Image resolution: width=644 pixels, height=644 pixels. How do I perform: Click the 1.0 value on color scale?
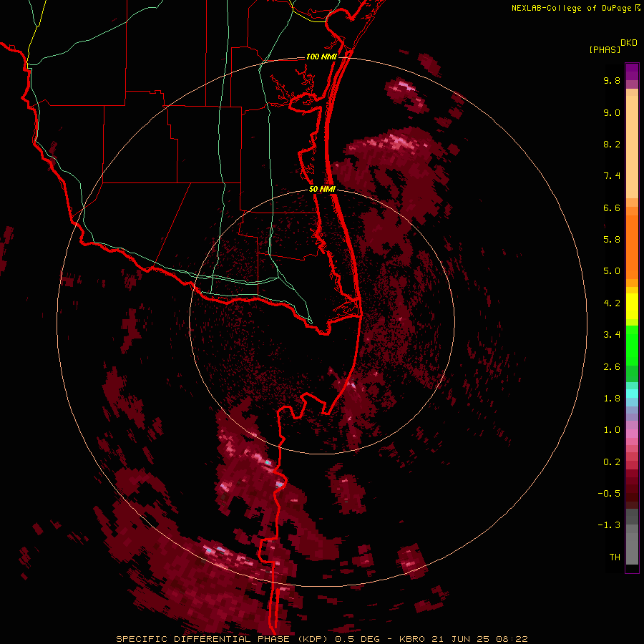(612, 430)
